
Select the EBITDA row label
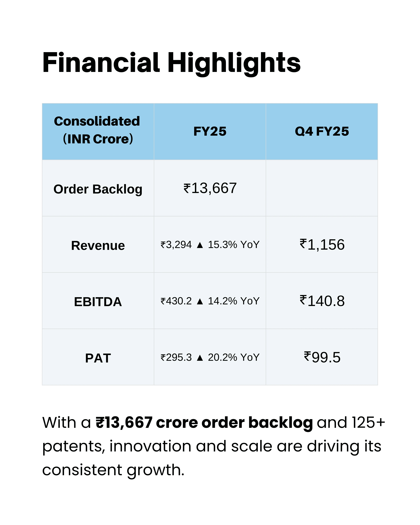pyautogui.click(x=98, y=302)
